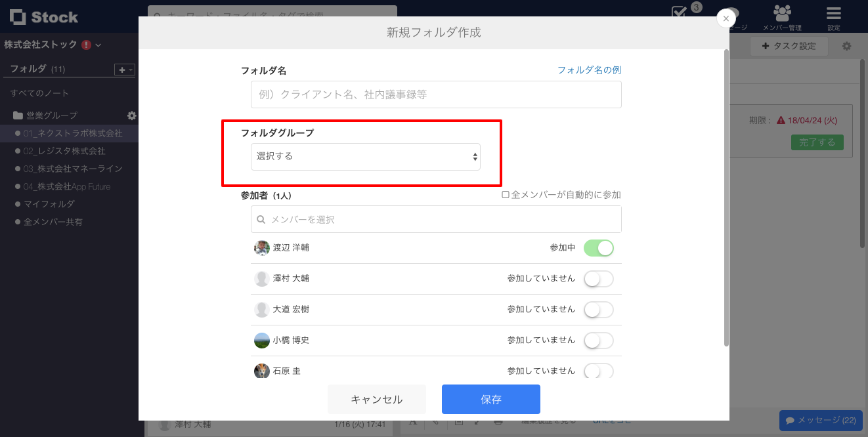Viewport: 868px width, 437px height.
Task: Click the gear icon beside タスク設定
Action: pyautogui.click(x=846, y=46)
